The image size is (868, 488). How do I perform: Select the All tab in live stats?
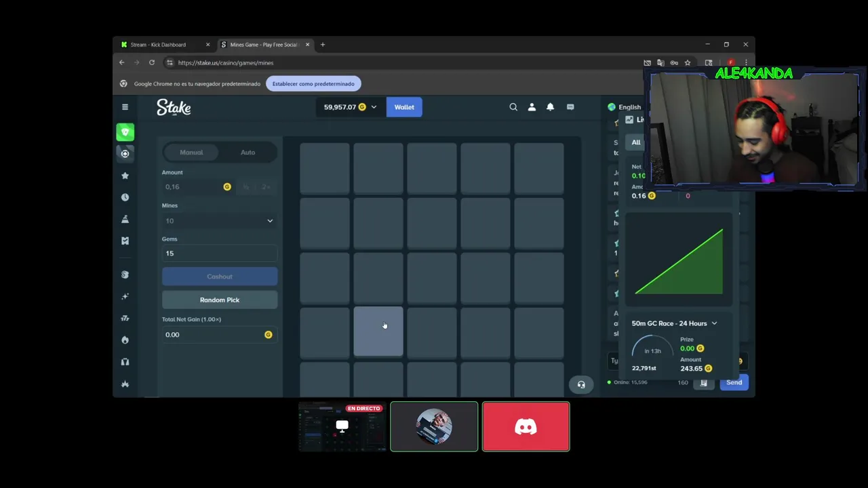click(635, 142)
